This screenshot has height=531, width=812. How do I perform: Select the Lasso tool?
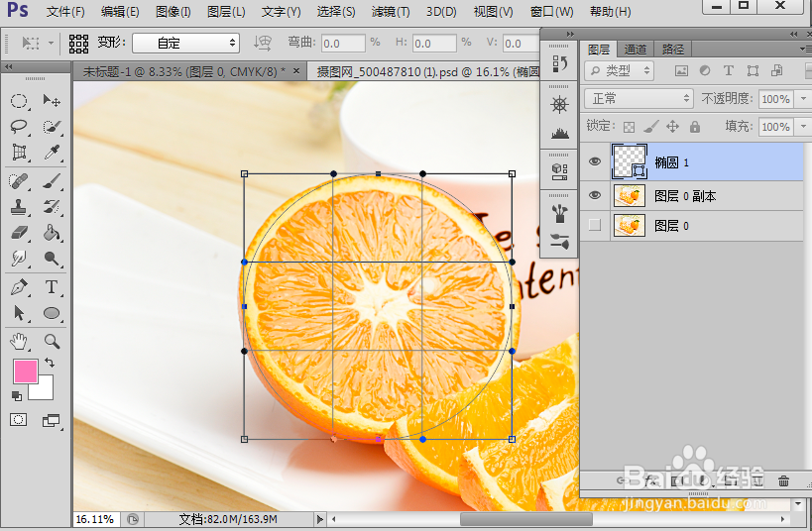19,126
